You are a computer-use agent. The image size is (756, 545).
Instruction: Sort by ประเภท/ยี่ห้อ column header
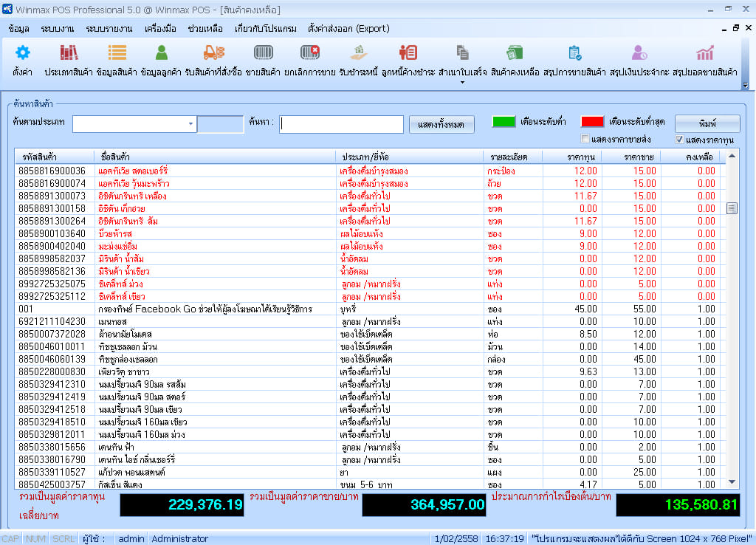pos(409,157)
